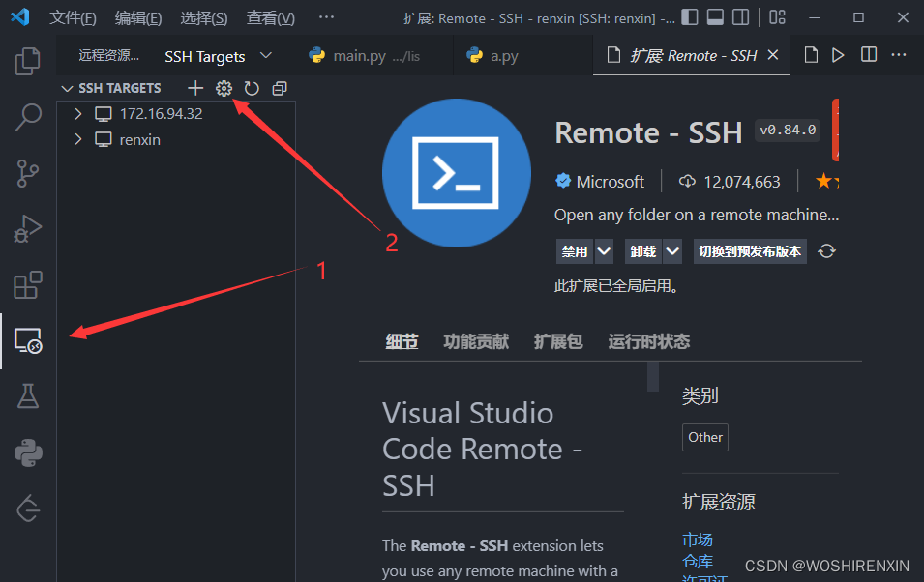
Task: Open the 选择(S) menu
Action: click(x=204, y=18)
